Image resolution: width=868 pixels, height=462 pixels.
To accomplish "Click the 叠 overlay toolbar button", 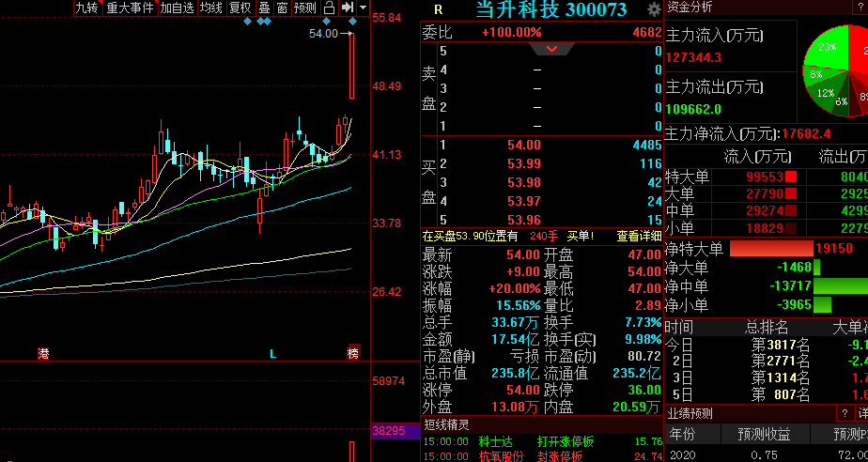I will (x=264, y=8).
